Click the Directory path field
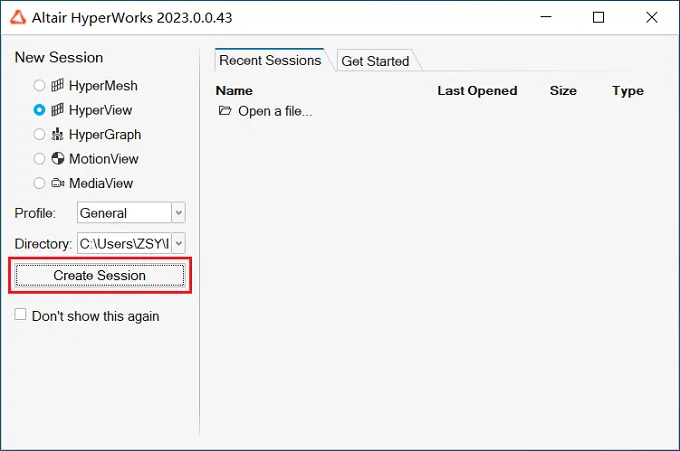 tap(124, 243)
